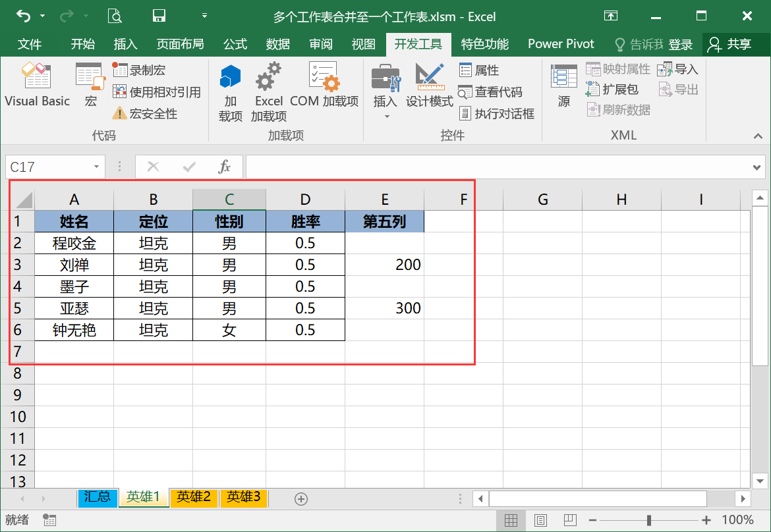
Task: Expand the formula bar
Action: [x=757, y=167]
